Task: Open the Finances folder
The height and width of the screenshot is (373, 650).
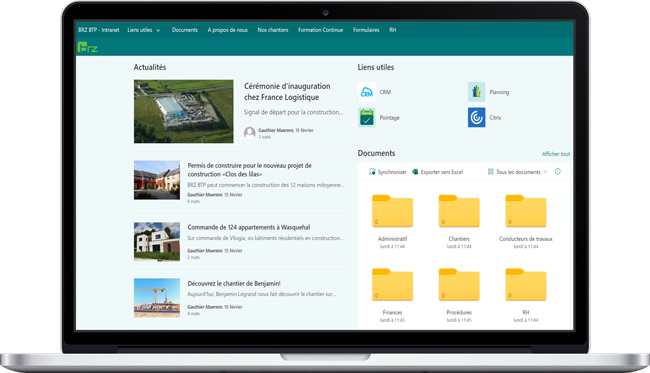Action: coord(392,285)
